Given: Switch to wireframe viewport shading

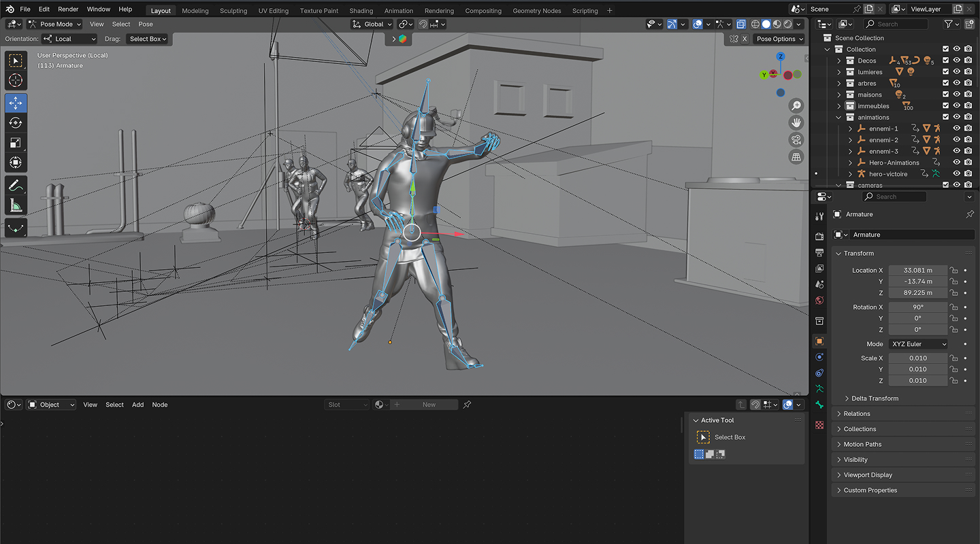Looking at the screenshot, I should (755, 24).
